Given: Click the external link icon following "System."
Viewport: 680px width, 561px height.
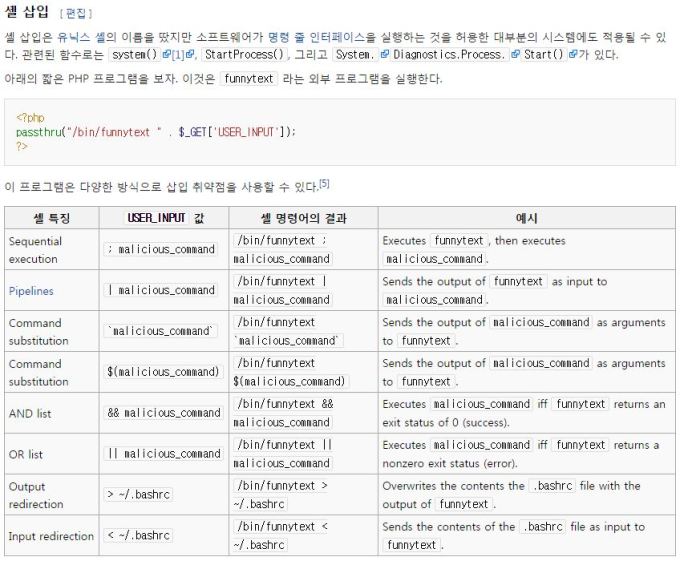Looking at the screenshot, I should click(x=383, y=55).
